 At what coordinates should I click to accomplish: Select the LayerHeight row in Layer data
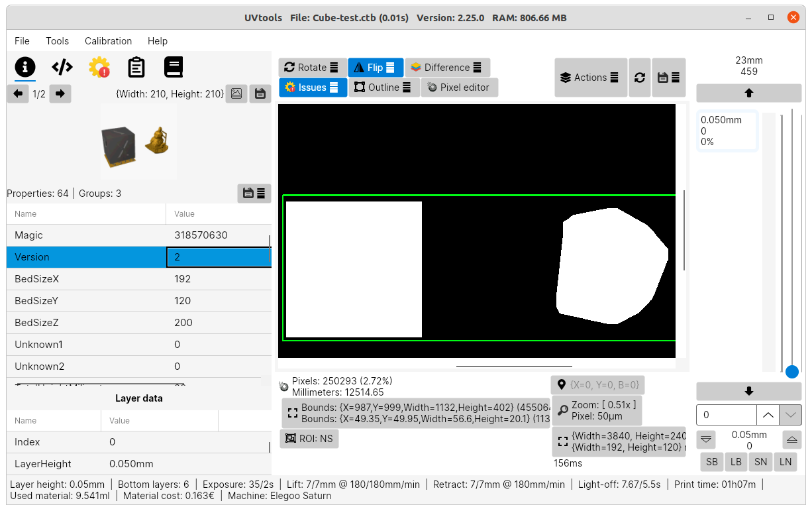point(139,464)
